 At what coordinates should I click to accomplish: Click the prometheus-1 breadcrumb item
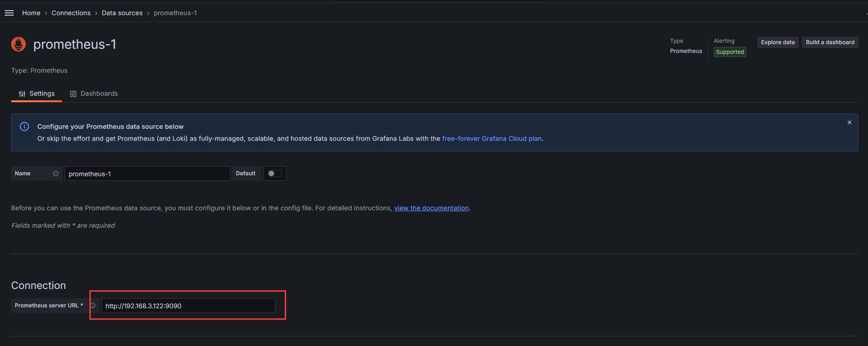(175, 13)
